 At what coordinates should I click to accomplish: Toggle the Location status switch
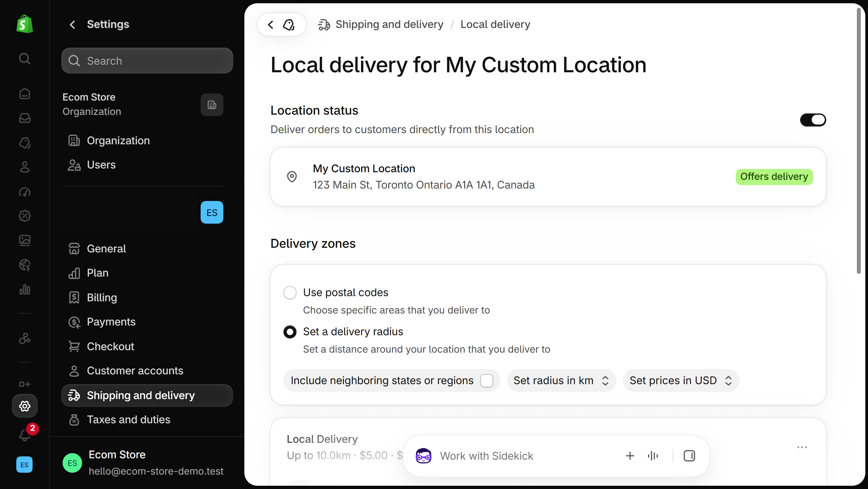point(813,120)
